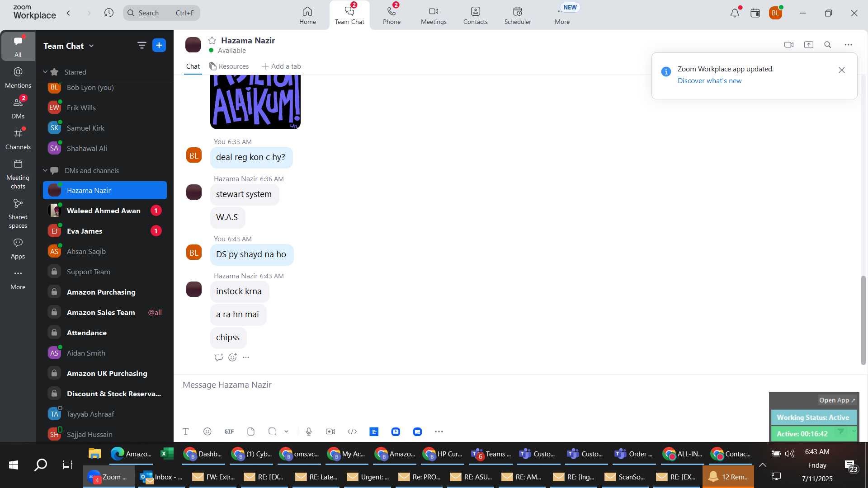
Task: Toggle text formatting in message composer
Action: (185, 432)
